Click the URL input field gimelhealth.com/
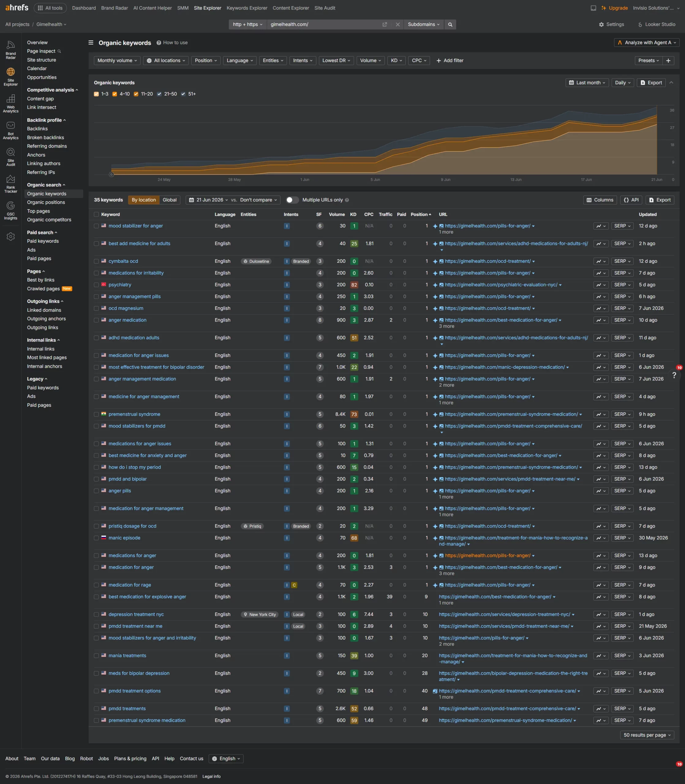The image size is (685, 784). click(x=324, y=24)
